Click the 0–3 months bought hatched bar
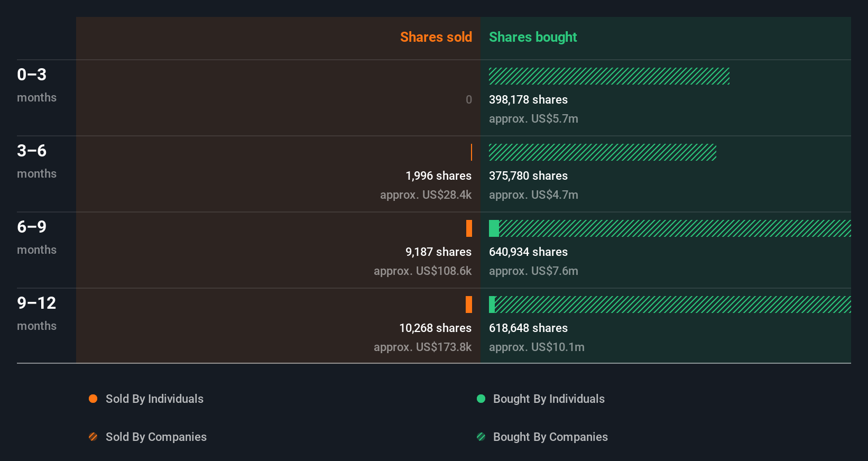This screenshot has width=868, height=461. [x=609, y=76]
